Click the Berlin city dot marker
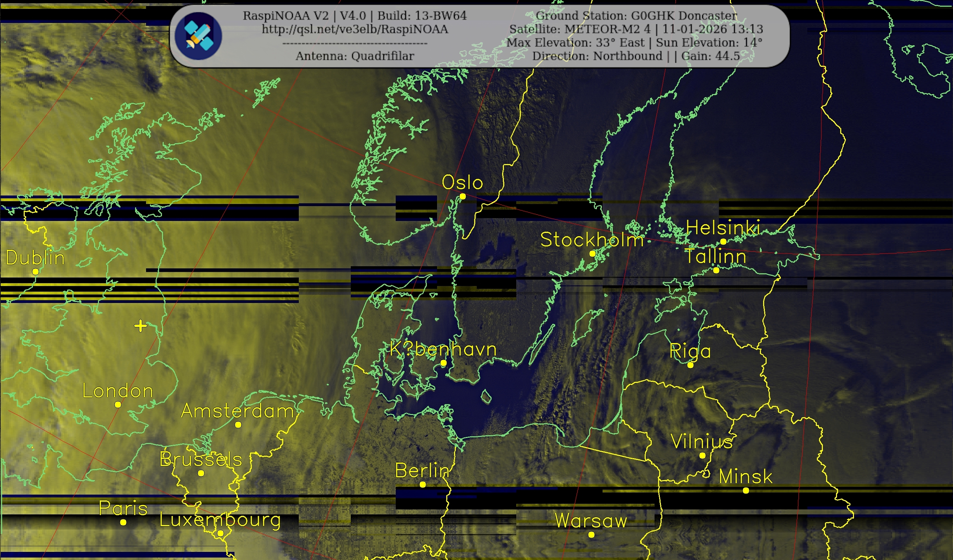Image resolution: width=953 pixels, height=560 pixels. coord(423,484)
